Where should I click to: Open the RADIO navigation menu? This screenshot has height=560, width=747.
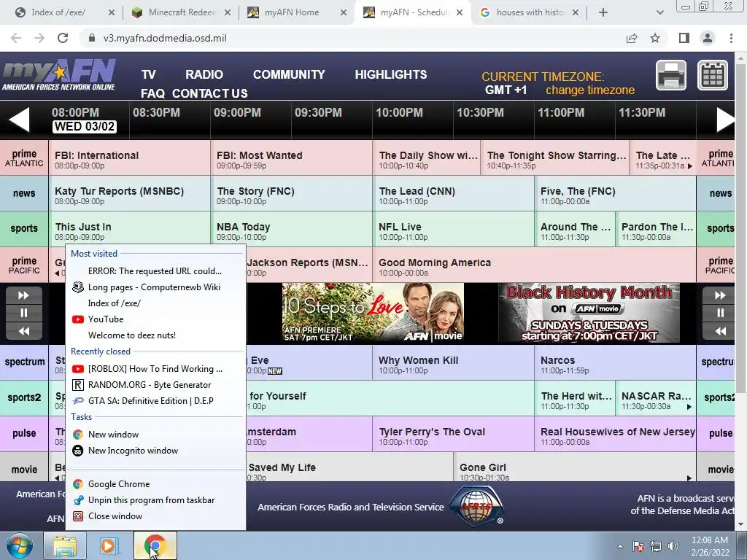click(204, 75)
